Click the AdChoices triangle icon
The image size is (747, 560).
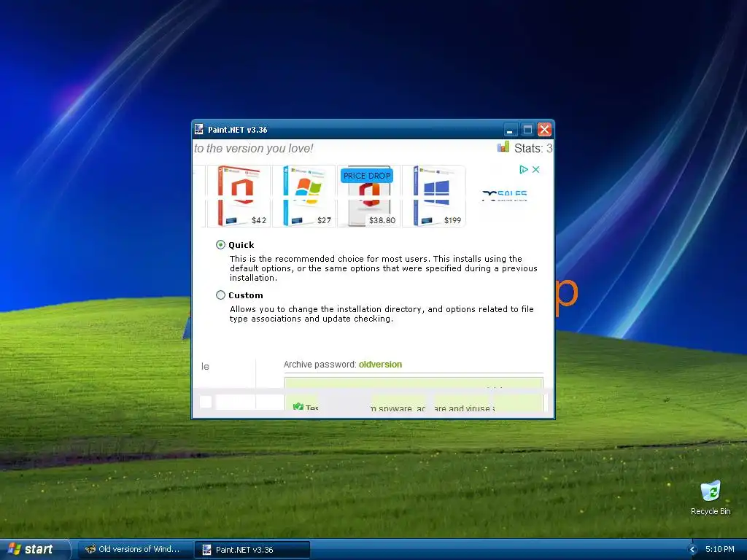click(x=524, y=169)
